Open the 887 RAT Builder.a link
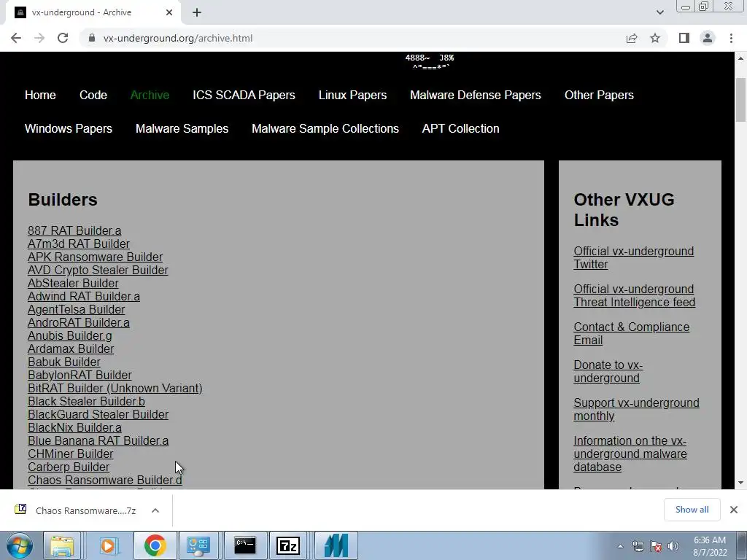Screen dimensions: 747x560 coord(74,230)
